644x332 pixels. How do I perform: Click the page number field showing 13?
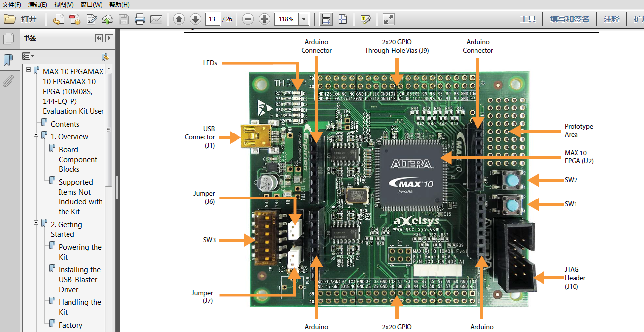(x=212, y=19)
